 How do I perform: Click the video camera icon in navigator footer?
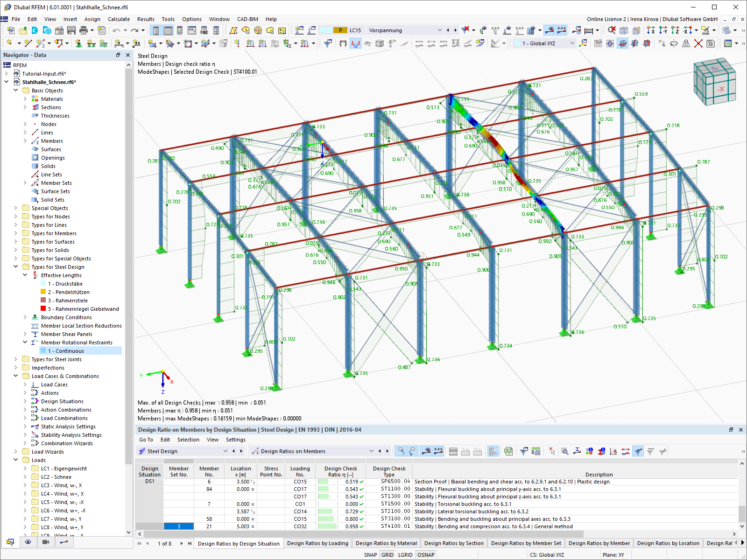tap(46, 542)
